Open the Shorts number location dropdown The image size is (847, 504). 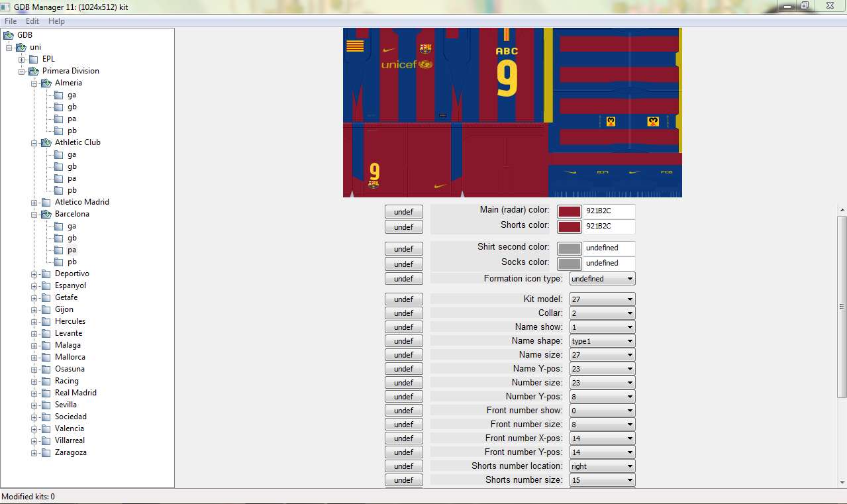601,466
